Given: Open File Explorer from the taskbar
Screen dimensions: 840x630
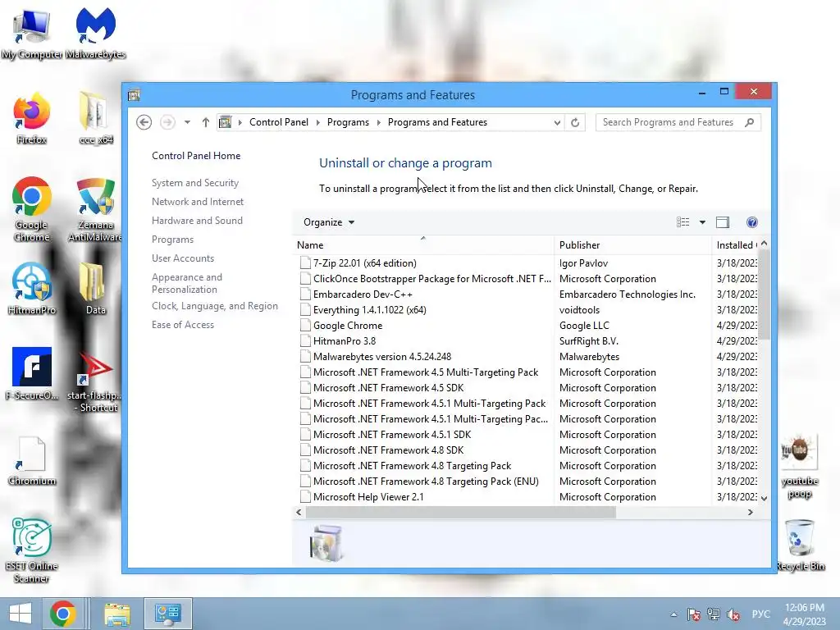Looking at the screenshot, I should tap(116, 614).
